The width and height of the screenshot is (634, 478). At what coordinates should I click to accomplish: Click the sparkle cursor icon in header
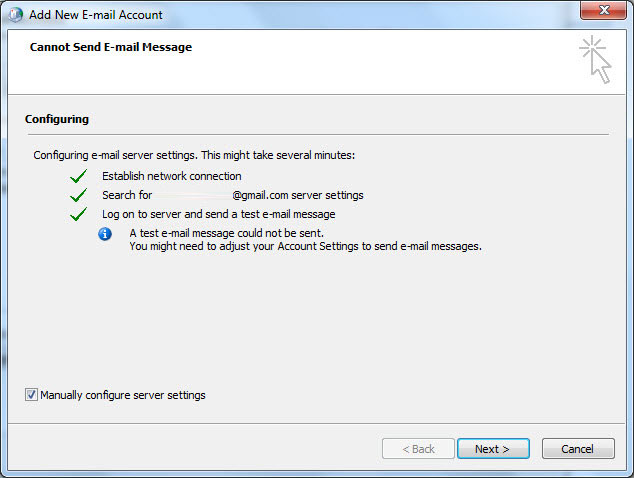(x=595, y=59)
